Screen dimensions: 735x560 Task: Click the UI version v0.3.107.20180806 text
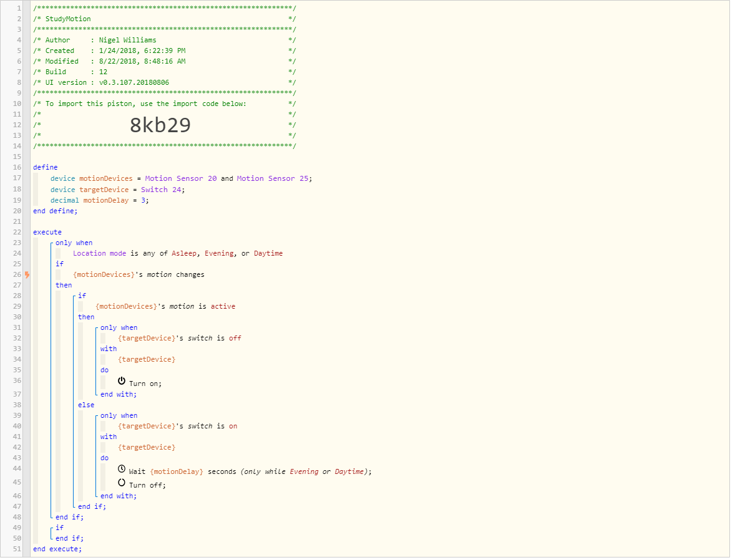coord(134,83)
